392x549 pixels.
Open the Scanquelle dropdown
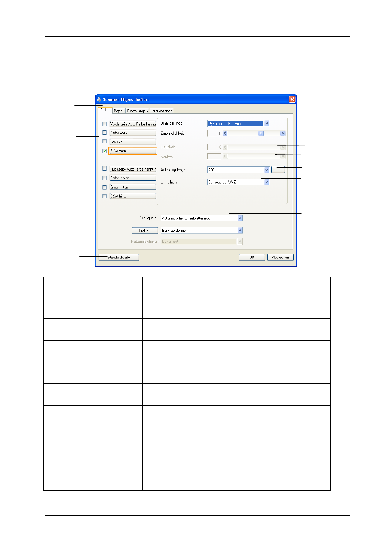[240, 218]
